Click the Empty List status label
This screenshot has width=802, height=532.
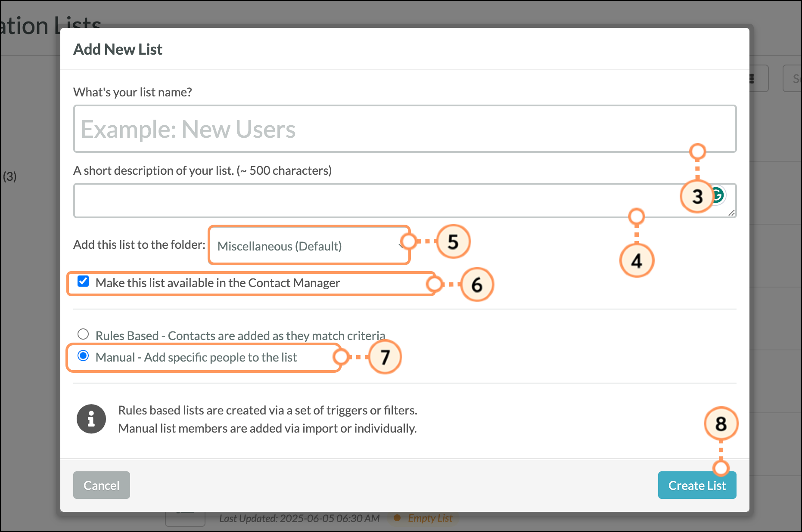click(x=430, y=518)
